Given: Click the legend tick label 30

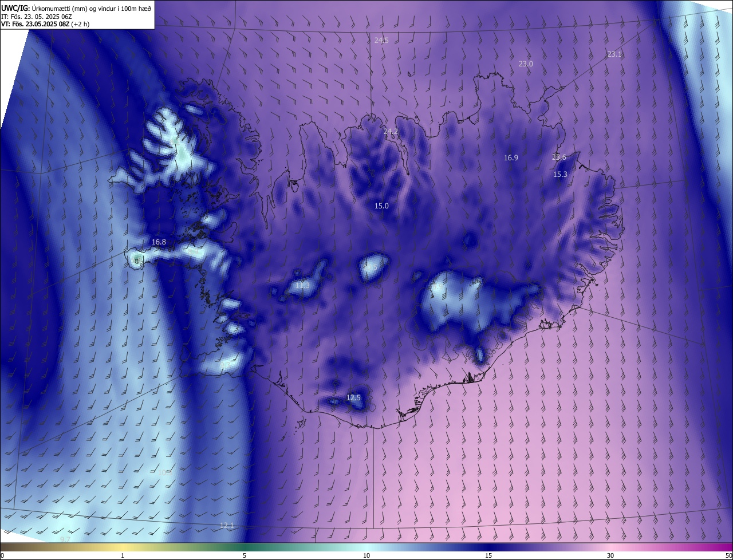Looking at the screenshot, I should [x=610, y=555].
